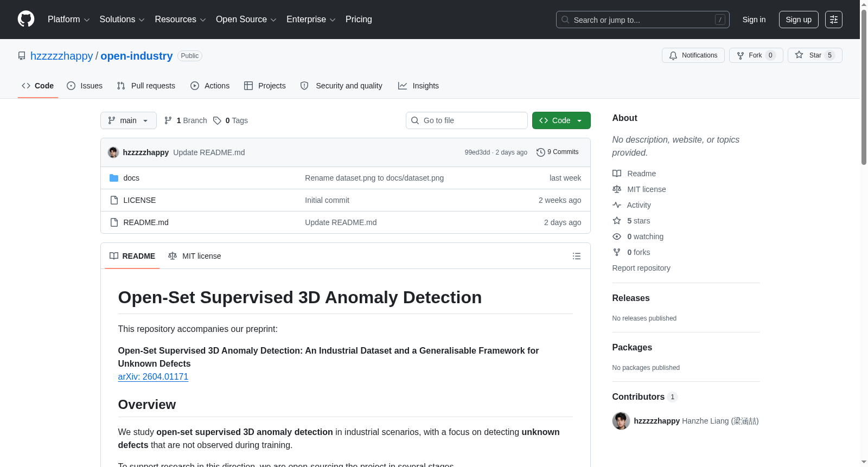Open the Actions tab
The image size is (868, 467).
pos(210,86)
